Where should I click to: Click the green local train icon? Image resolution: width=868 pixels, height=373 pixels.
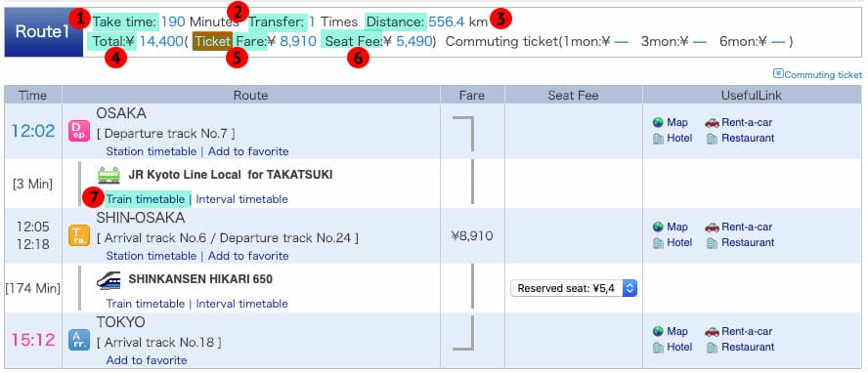[x=108, y=175]
